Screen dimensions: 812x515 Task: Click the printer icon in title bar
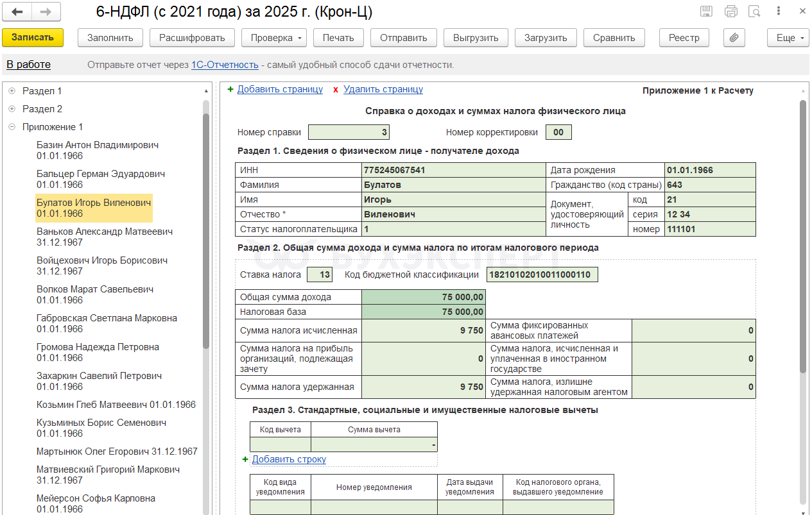click(x=730, y=12)
